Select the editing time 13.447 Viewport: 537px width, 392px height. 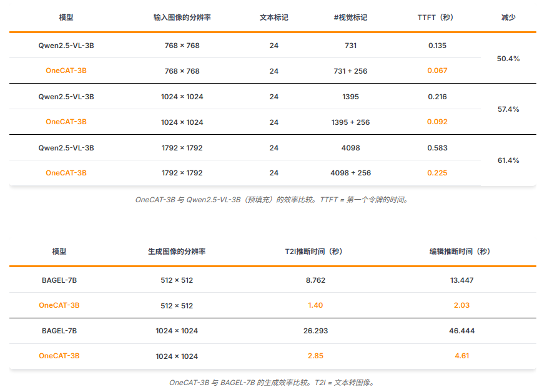point(461,280)
